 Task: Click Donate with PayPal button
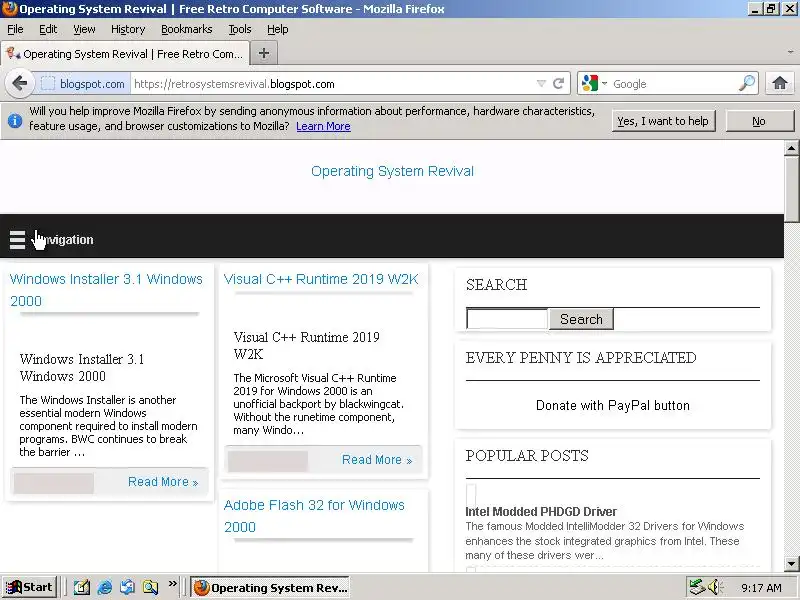pyautogui.click(x=613, y=405)
